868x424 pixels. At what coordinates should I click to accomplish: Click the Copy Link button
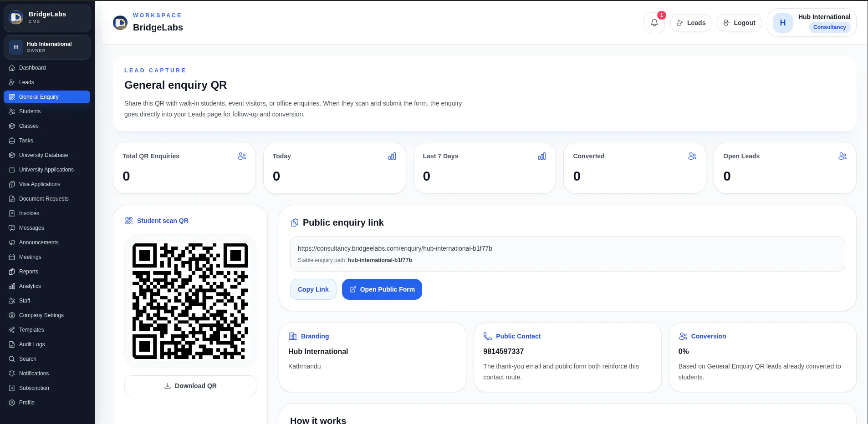pyautogui.click(x=313, y=289)
